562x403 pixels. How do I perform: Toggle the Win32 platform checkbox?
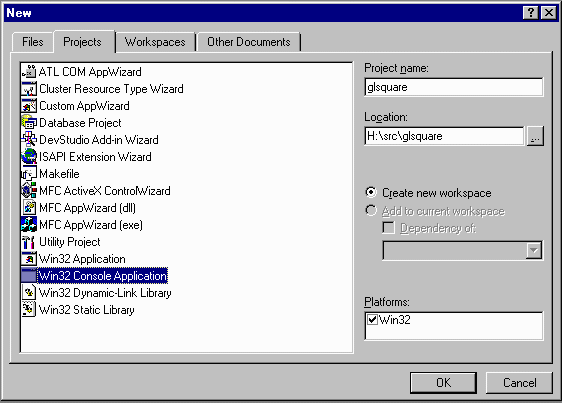click(373, 319)
